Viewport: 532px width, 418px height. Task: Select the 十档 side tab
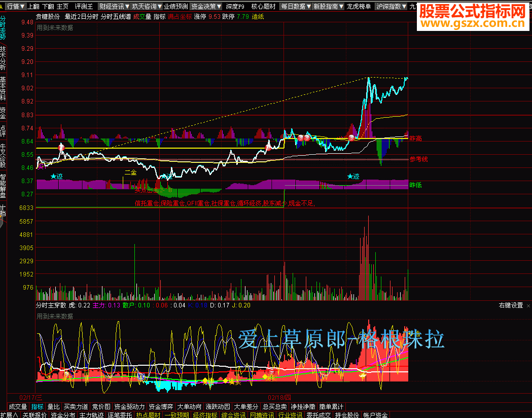3,211
